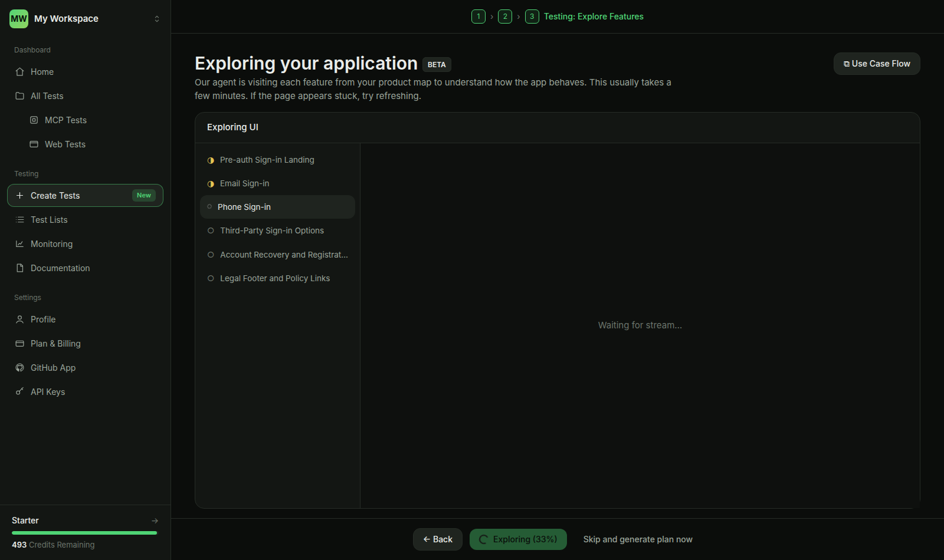Click the status circle beside Account Recovery
The width and height of the screenshot is (944, 560).
pyautogui.click(x=211, y=255)
